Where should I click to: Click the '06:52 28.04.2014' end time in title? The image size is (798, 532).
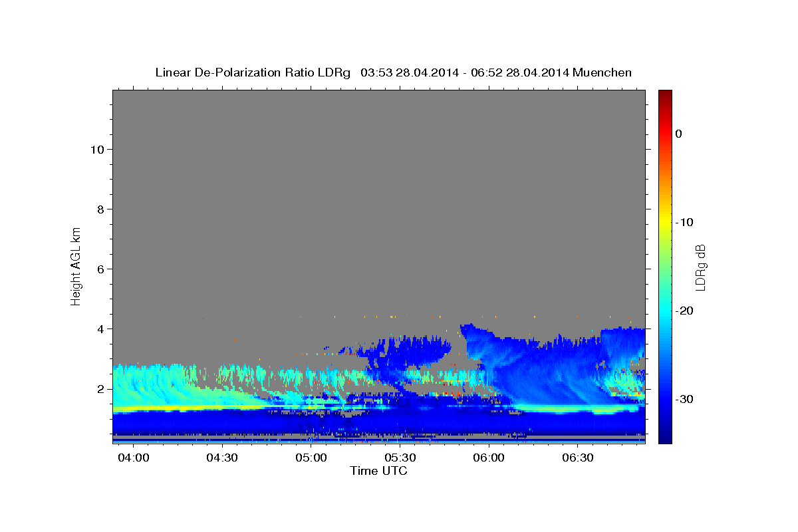pyautogui.click(x=520, y=72)
